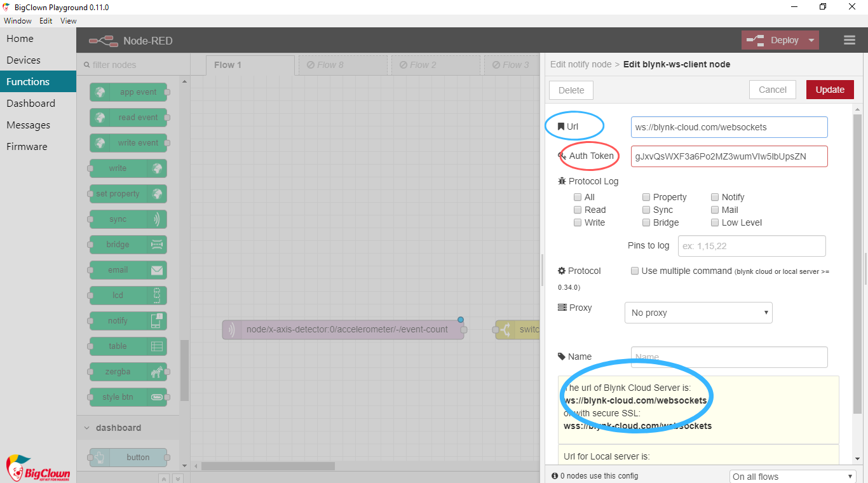The width and height of the screenshot is (868, 483).
Task: Select the zergba node
Action: tap(128, 372)
